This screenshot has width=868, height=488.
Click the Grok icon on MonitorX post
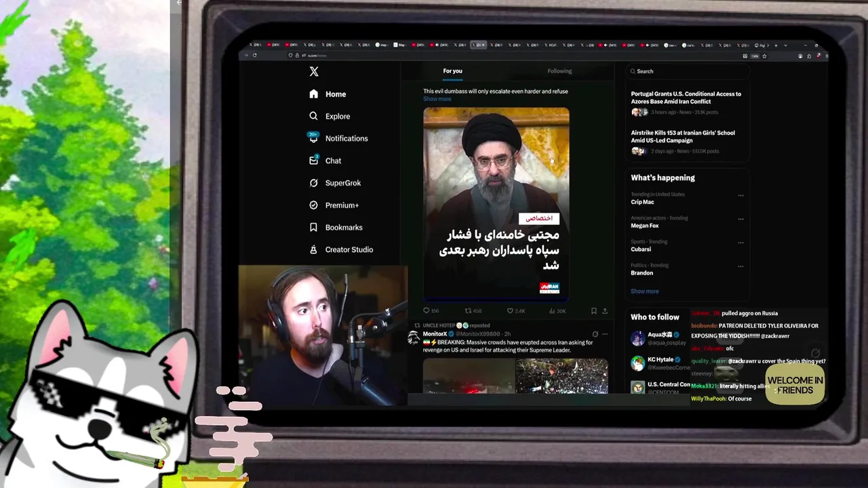tap(595, 334)
